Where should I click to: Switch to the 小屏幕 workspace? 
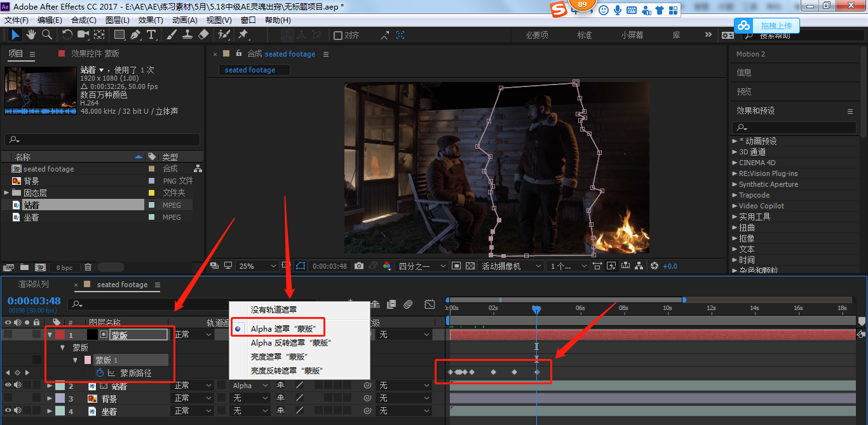[x=632, y=36]
